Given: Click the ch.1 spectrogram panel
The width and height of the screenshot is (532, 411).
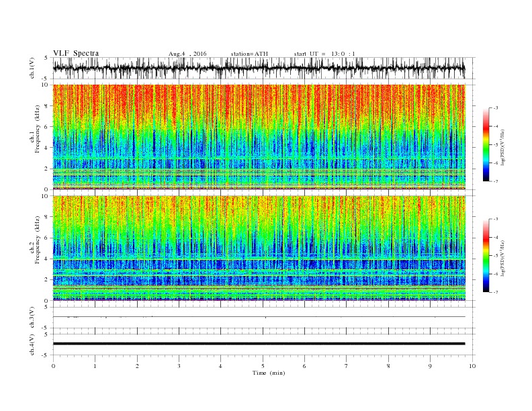Looking at the screenshot, I should [x=259, y=137].
